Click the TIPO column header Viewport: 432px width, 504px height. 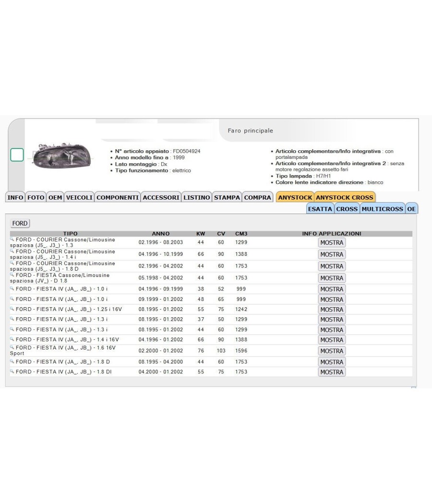(x=71, y=234)
